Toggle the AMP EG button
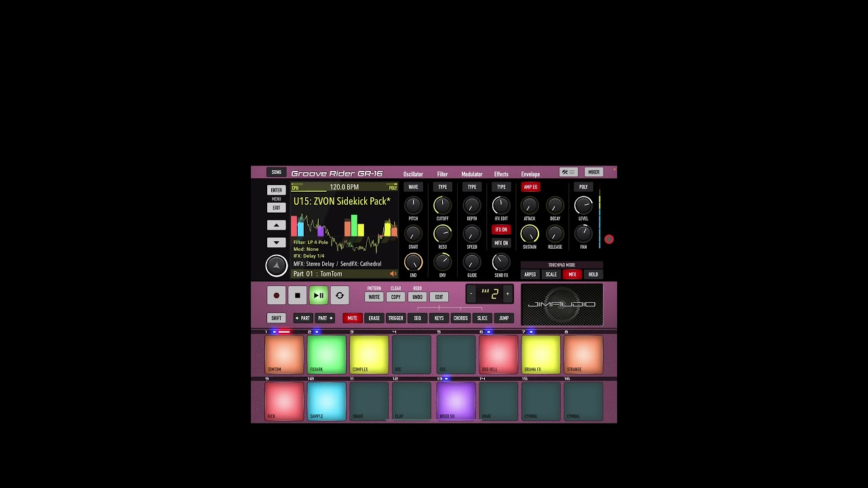 click(530, 187)
